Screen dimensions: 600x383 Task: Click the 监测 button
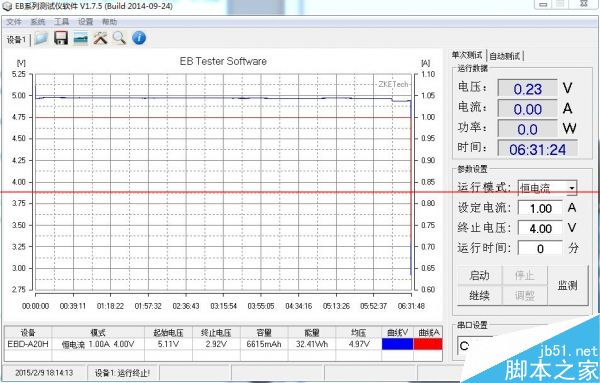567,285
